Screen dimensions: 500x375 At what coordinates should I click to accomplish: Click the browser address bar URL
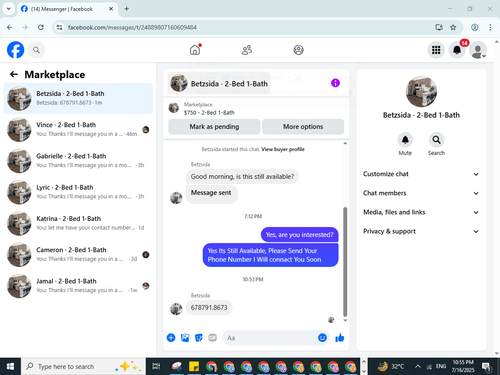click(132, 27)
